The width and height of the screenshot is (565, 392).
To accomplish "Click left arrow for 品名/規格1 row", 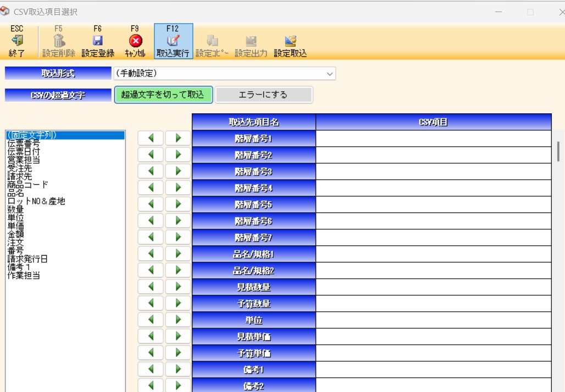I will pyautogui.click(x=151, y=254).
